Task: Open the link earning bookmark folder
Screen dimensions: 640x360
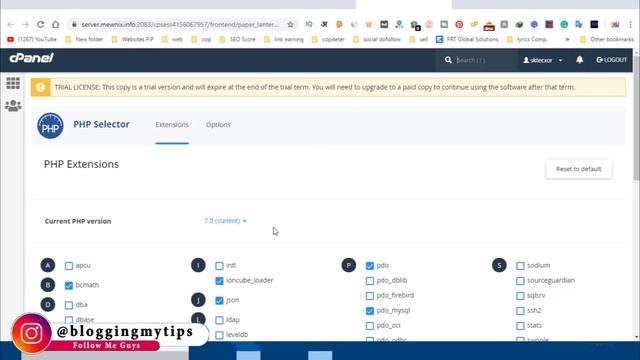Action: tap(284, 39)
